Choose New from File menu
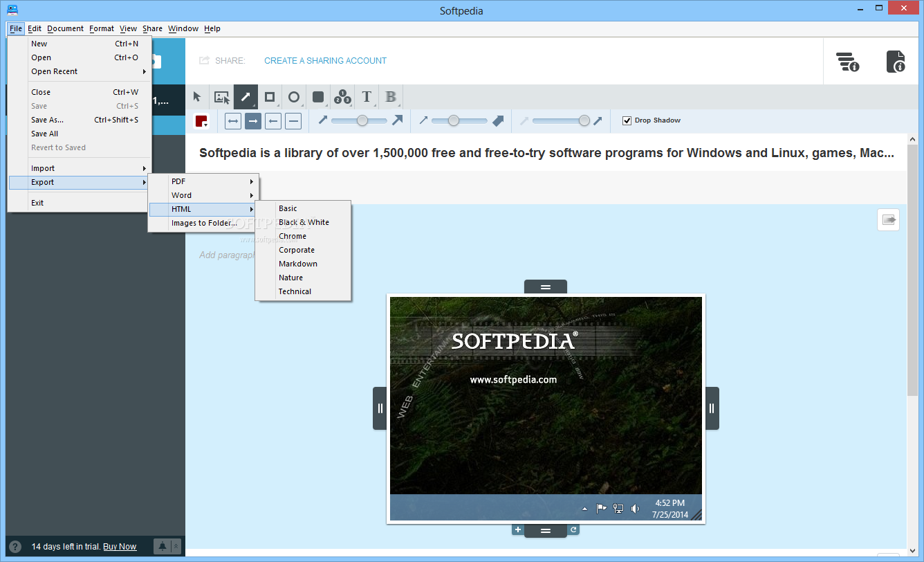Screen dimensions: 924x562 [80, 44]
